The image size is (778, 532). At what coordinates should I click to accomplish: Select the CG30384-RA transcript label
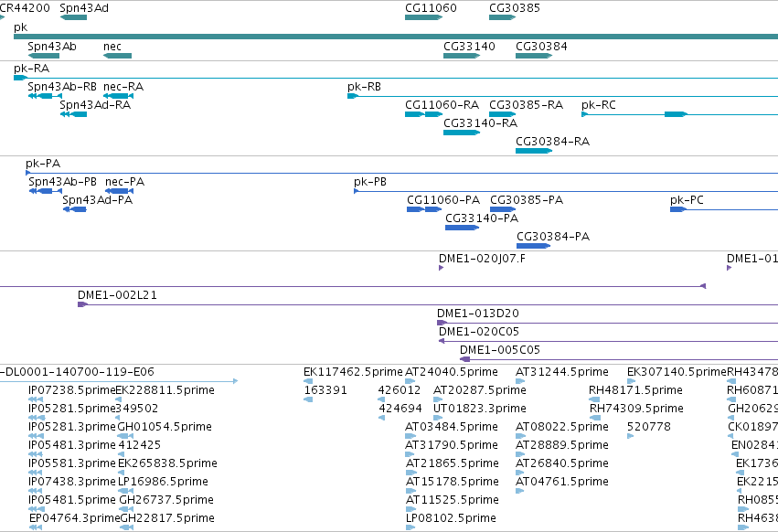pos(553,141)
